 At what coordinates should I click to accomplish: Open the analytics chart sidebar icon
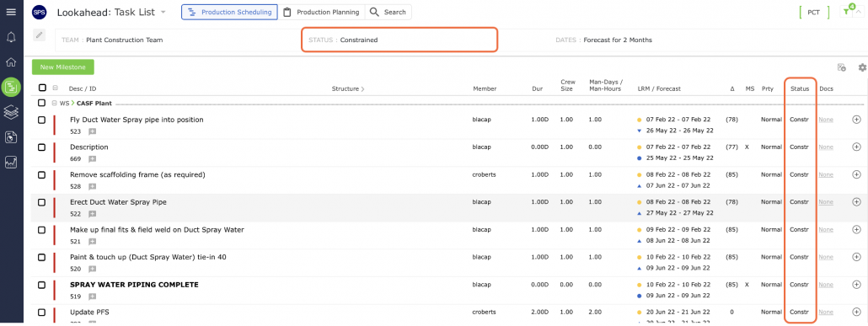[x=11, y=163]
